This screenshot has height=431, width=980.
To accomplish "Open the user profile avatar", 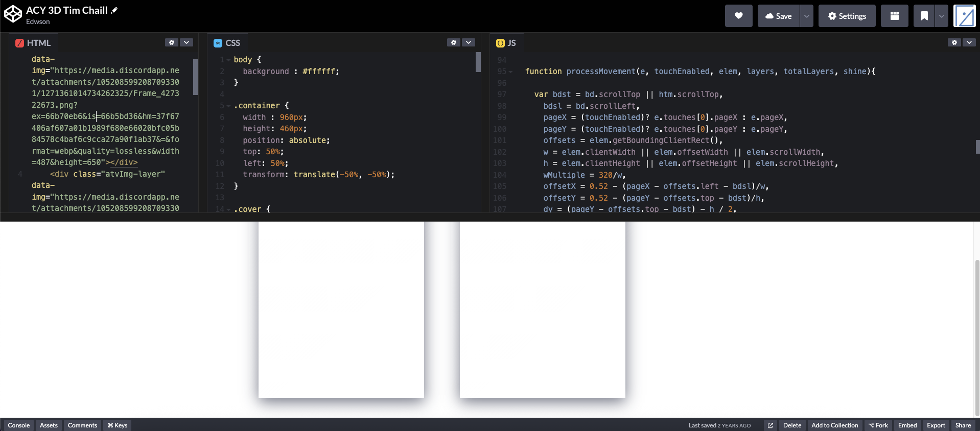I will pyautogui.click(x=964, y=16).
